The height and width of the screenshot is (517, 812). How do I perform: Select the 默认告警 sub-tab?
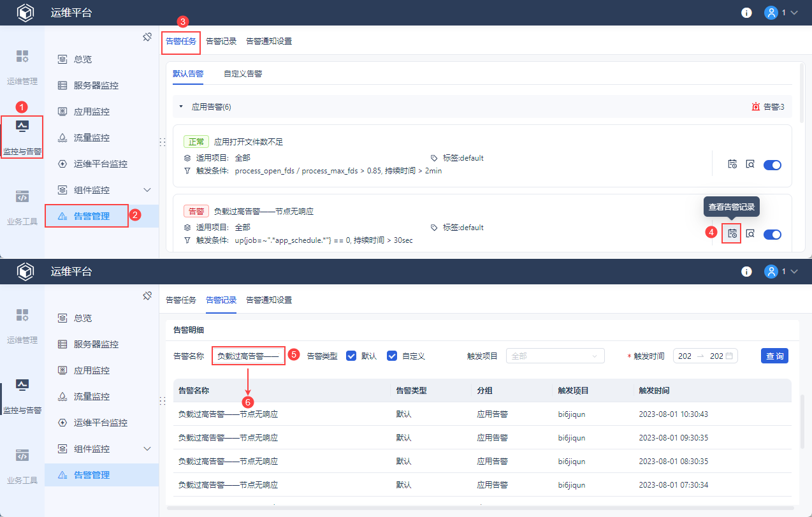[188, 73]
